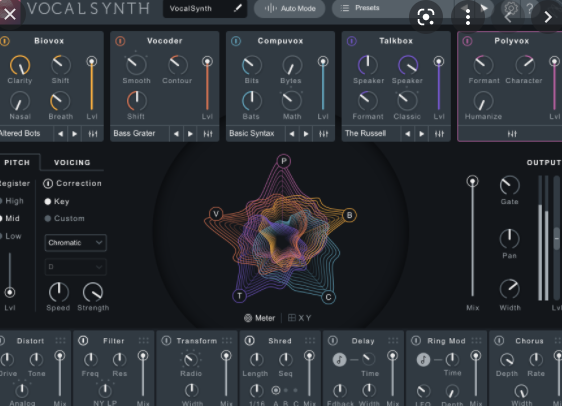Toggle the Polyvox module power button
562x406 pixels.
tap(467, 41)
